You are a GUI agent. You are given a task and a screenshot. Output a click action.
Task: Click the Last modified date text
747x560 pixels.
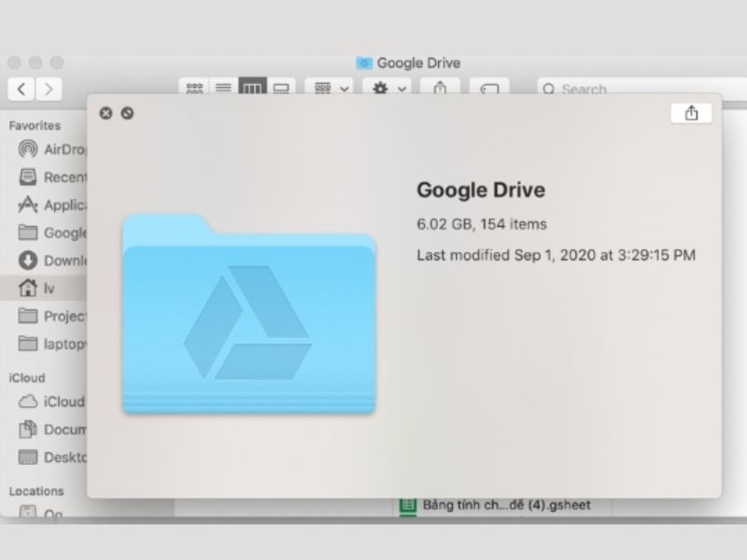point(556,255)
